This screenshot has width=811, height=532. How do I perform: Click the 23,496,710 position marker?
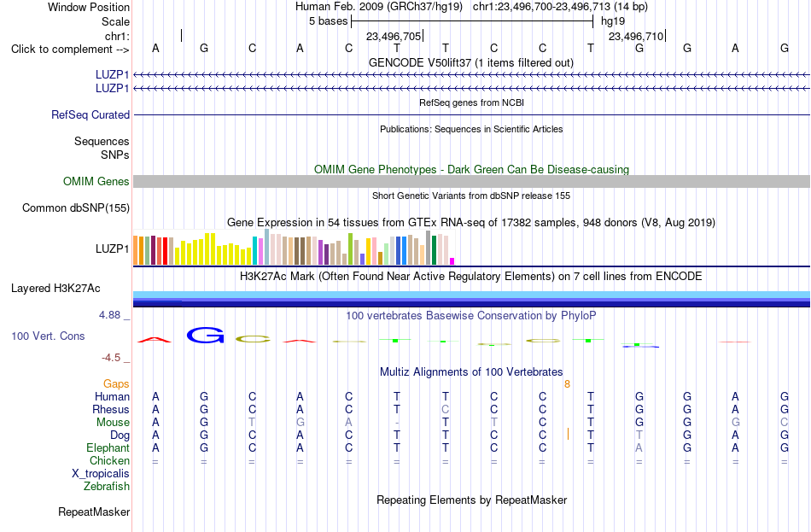(636, 36)
